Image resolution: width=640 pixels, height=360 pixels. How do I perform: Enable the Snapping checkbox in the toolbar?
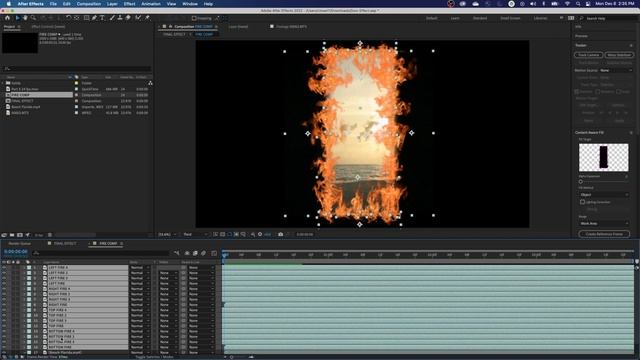point(194,18)
